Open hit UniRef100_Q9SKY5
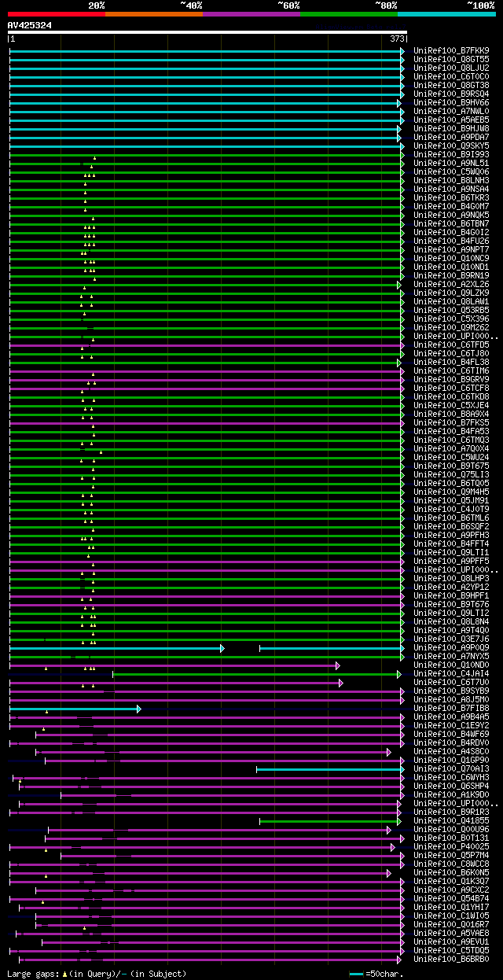The image size is (503, 980). click(451, 146)
